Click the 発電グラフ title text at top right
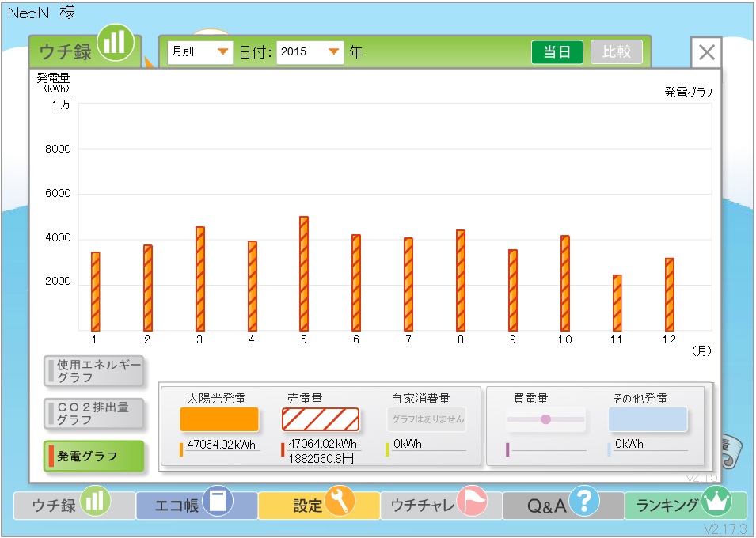The image size is (756, 538). click(x=689, y=92)
